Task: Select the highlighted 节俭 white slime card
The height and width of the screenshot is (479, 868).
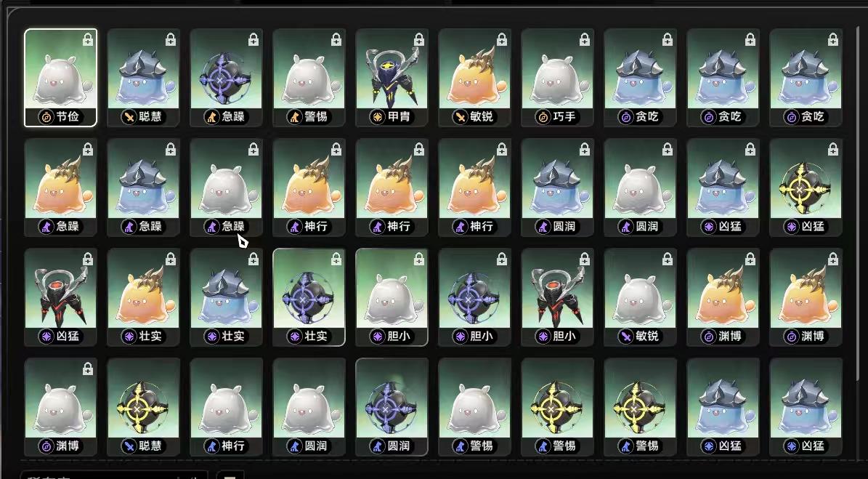Action: click(61, 78)
